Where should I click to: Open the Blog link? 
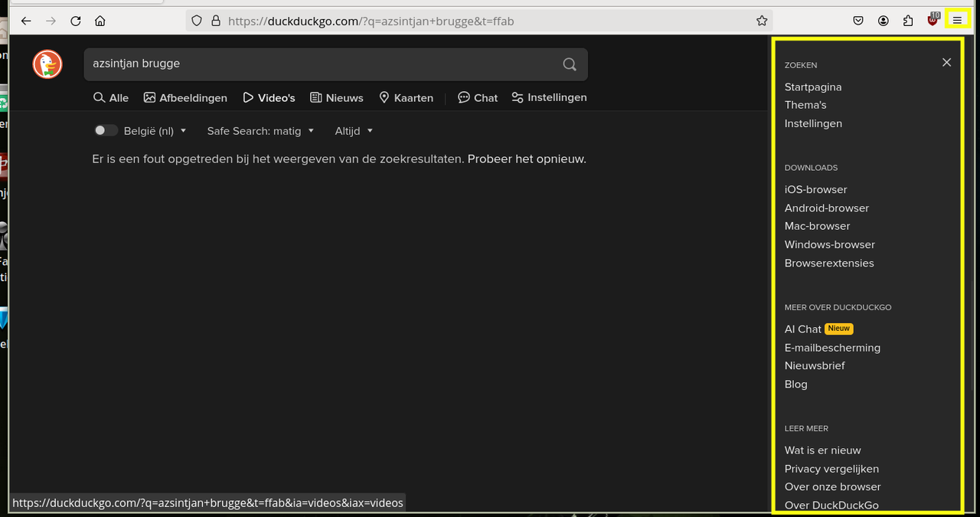tap(796, 384)
